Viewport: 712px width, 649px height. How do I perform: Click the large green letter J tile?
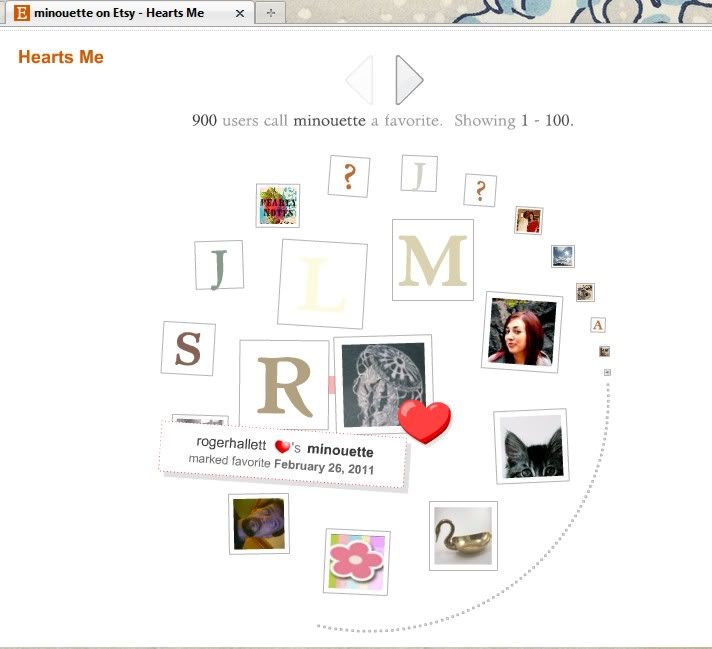[x=219, y=265]
